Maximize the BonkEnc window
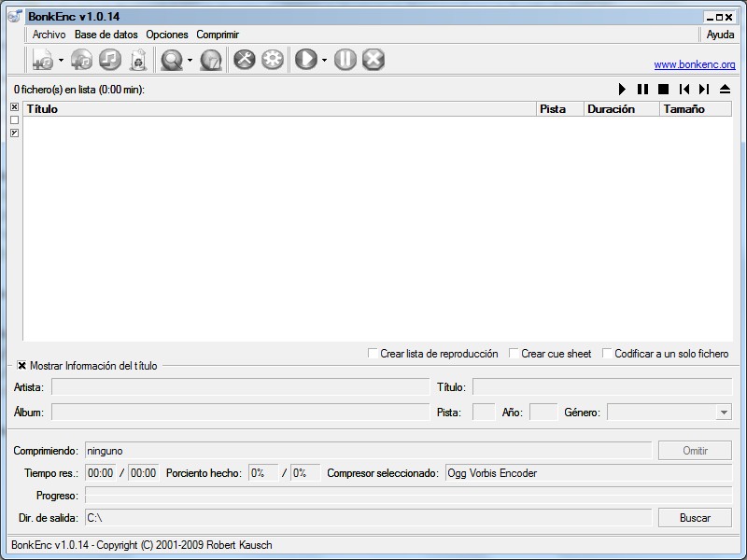 pyautogui.click(x=719, y=18)
